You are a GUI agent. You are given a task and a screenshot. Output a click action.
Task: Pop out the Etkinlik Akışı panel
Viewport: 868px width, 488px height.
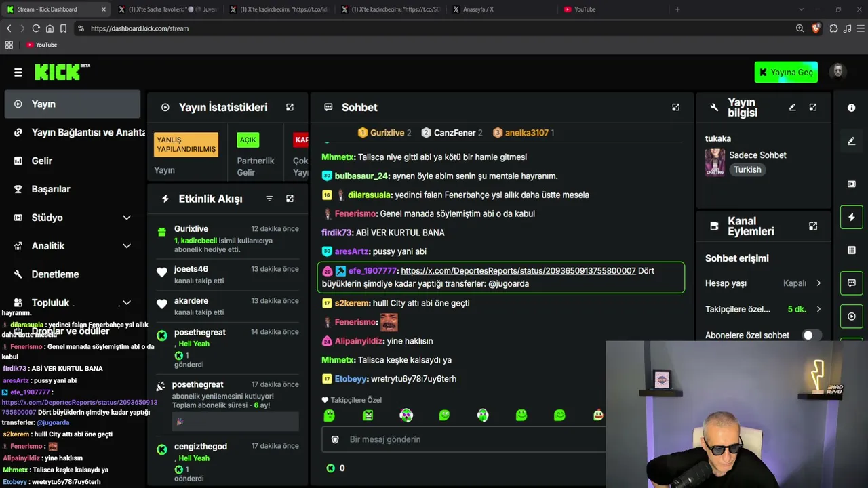click(x=290, y=199)
